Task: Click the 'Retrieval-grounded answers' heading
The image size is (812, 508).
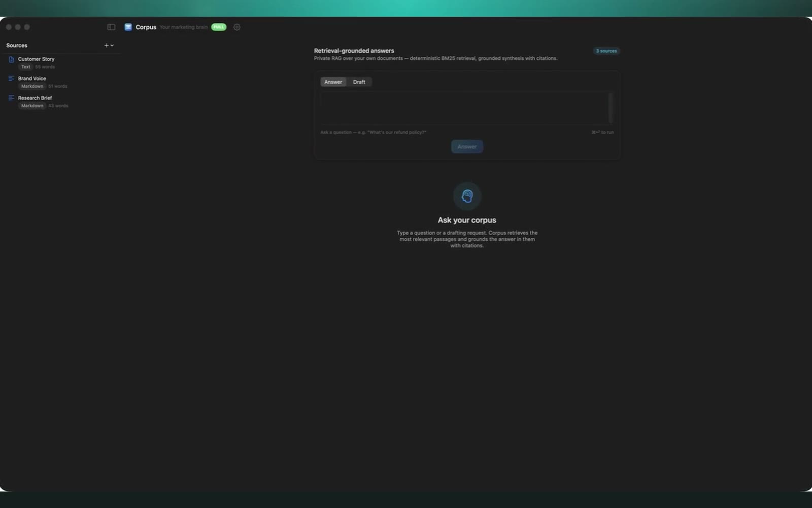Action: [x=354, y=51]
